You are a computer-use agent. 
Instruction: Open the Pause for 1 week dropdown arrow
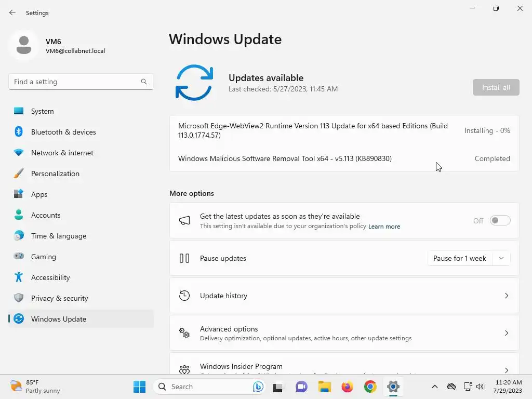coord(501,258)
